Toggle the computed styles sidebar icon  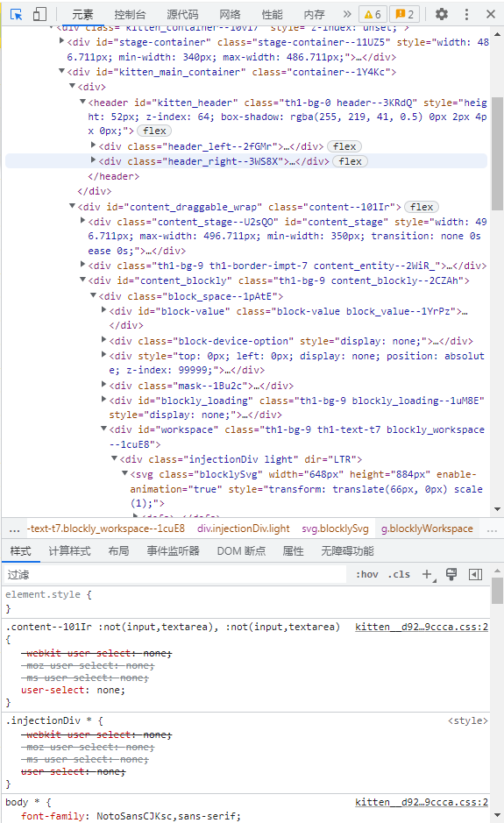coord(476,575)
